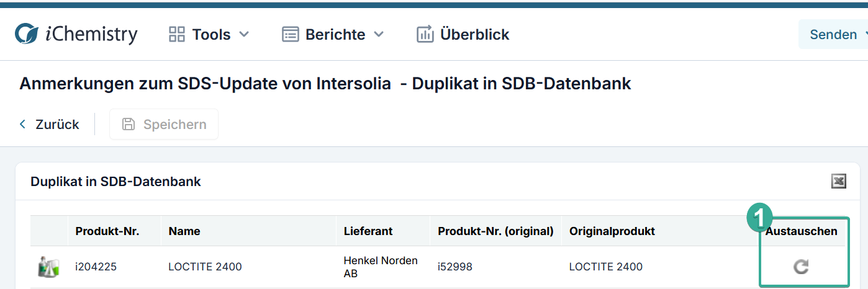The image size is (868, 289).
Task: Click the Produkt-Nr. (original) column header
Action: pyautogui.click(x=495, y=231)
